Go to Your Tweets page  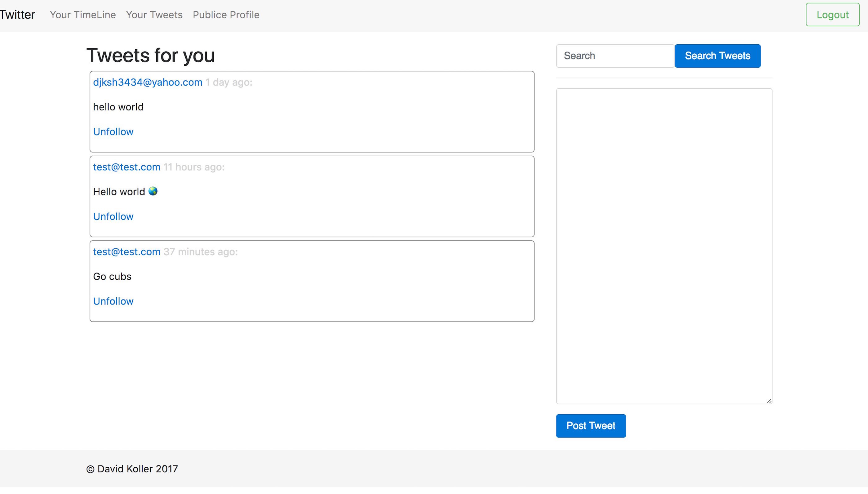click(154, 15)
